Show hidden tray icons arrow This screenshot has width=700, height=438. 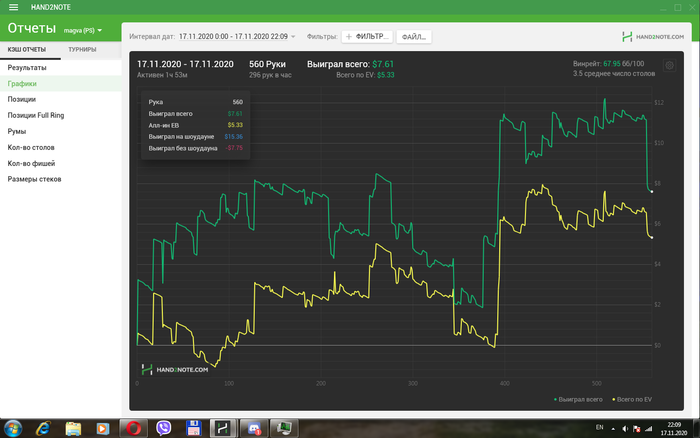pyautogui.click(x=613, y=429)
